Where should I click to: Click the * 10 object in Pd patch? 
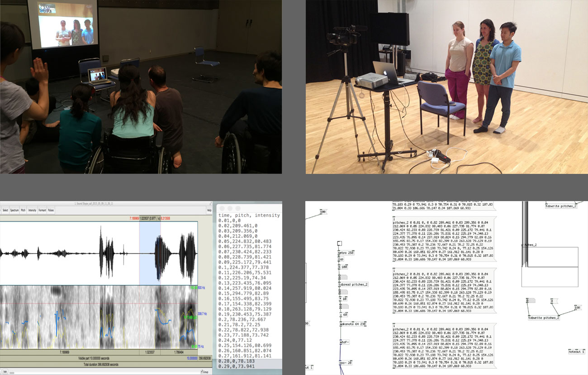point(343,299)
